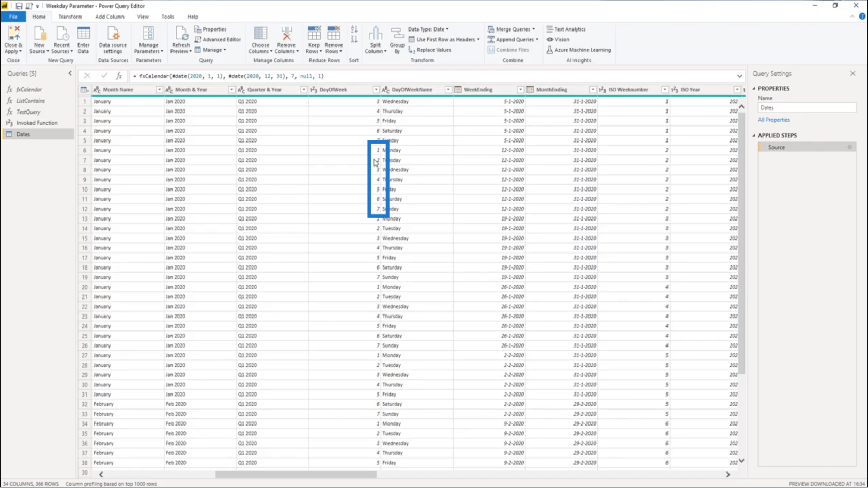Click Replace Values
868x488 pixels.
tap(429, 50)
